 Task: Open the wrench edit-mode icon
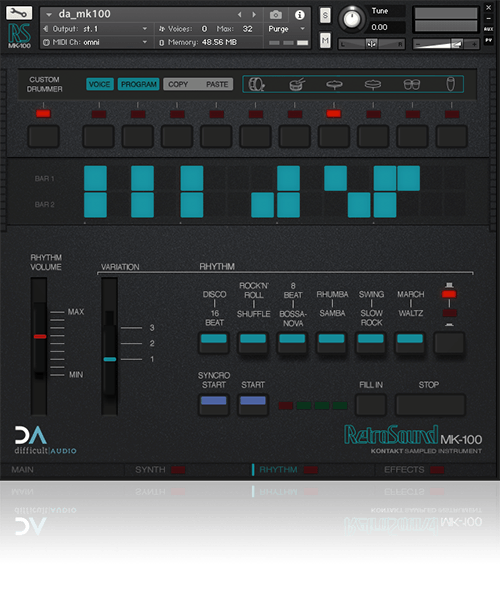pos(19,13)
